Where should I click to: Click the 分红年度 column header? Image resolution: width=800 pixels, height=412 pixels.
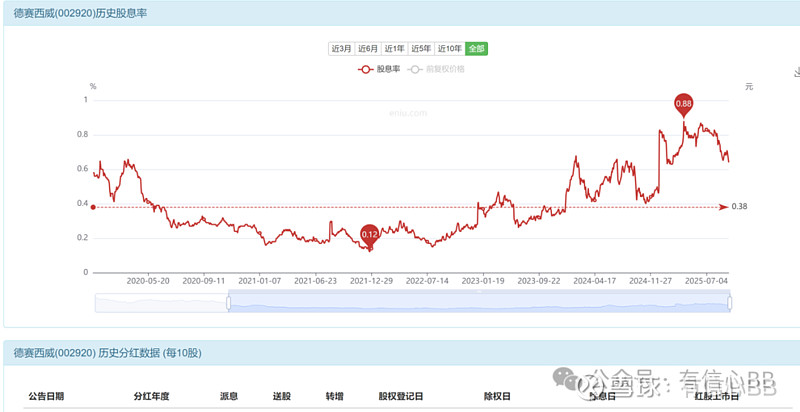[151, 396]
